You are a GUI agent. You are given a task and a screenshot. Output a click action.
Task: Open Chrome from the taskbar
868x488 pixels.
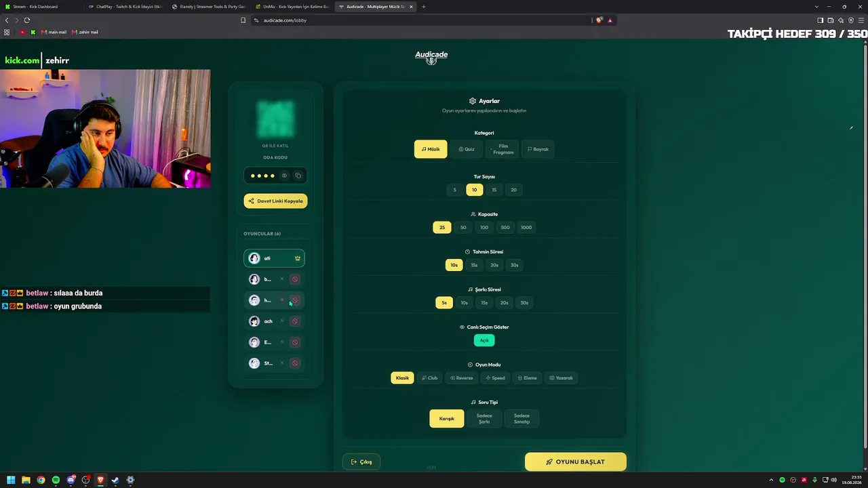click(41, 480)
